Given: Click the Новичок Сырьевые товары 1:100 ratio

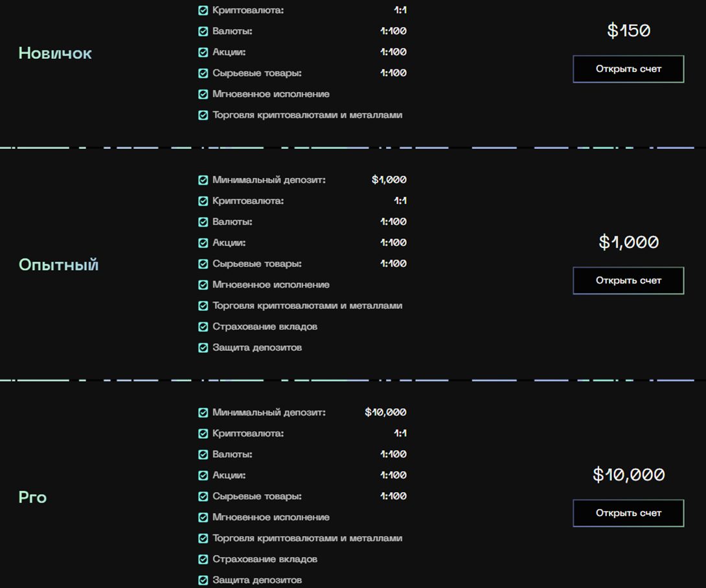Looking at the screenshot, I should (394, 73).
